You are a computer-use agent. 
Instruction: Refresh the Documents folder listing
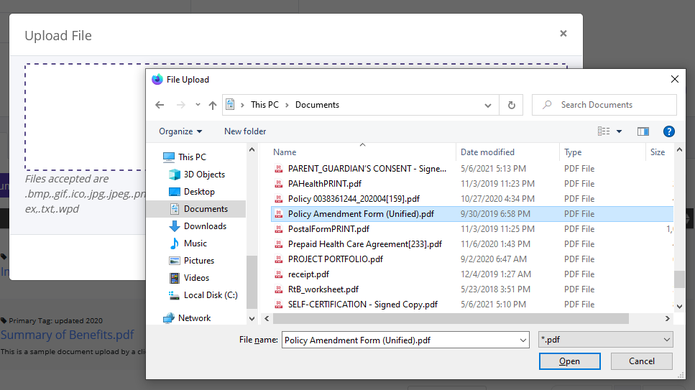tap(511, 105)
